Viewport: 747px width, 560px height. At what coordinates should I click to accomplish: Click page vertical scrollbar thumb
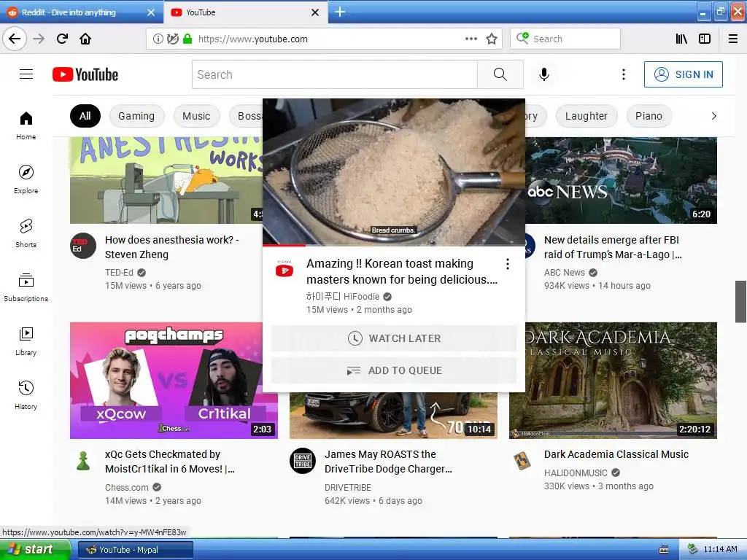(x=741, y=301)
